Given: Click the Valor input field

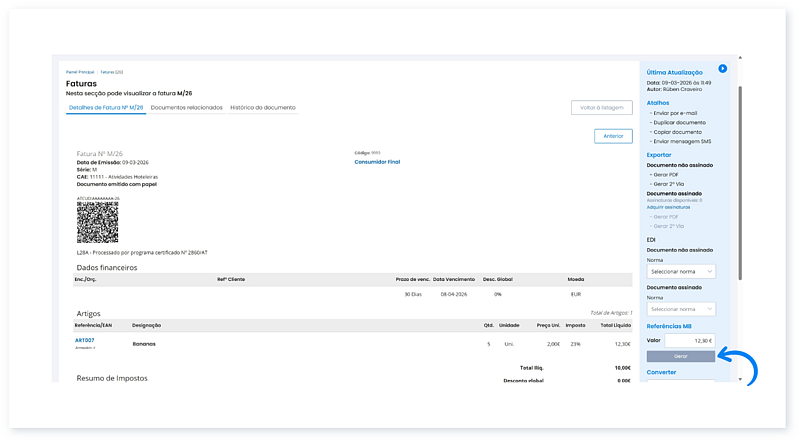Looking at the screenshot, I should [690, 340].
